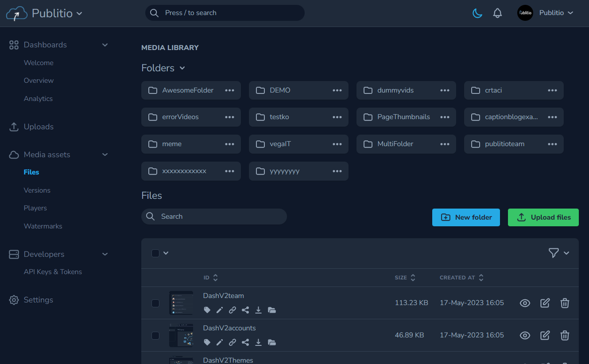The width and height of the screenshot is (589, 364).
Task: Open errorVideos folder options dots
Action: [x=229, y=117]
